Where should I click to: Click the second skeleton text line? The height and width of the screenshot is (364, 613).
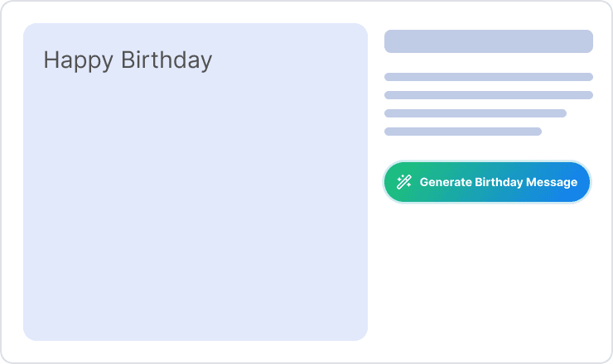[488, 95]
